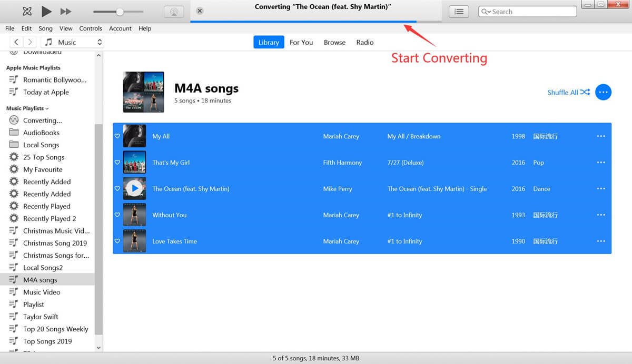
Task: Select Recently Played smart playlist
Action: tap(47, 206)
